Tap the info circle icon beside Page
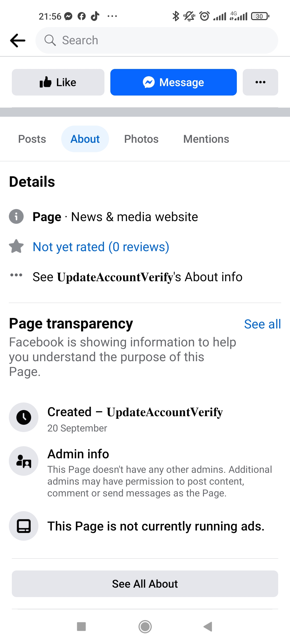290x644 pixels. click(16, 216)
